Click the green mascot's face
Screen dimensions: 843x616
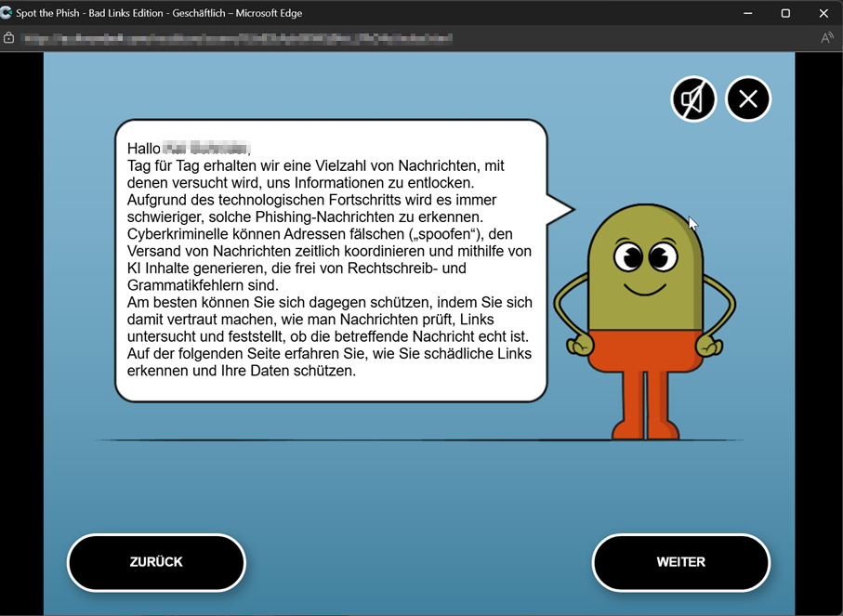[645, 265]
